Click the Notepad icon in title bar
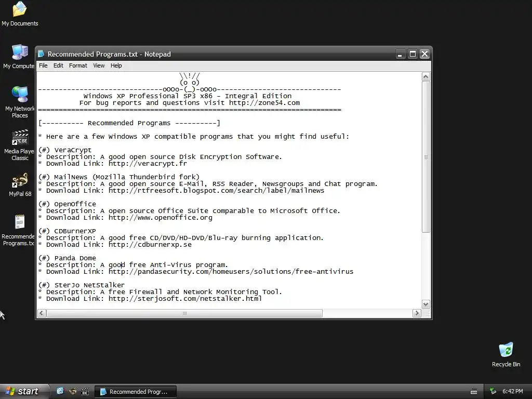Viewport: 532px width, 399px height. (x=42, y=54)
